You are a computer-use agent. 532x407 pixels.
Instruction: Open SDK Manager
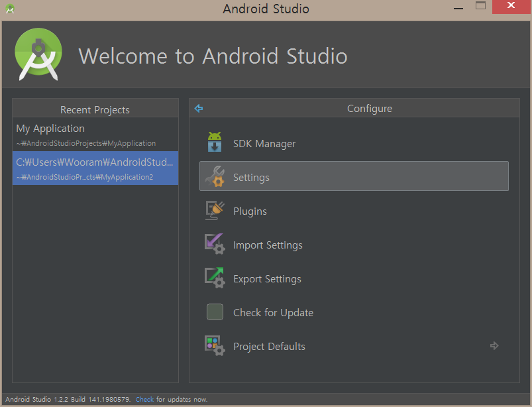[354, 143]
